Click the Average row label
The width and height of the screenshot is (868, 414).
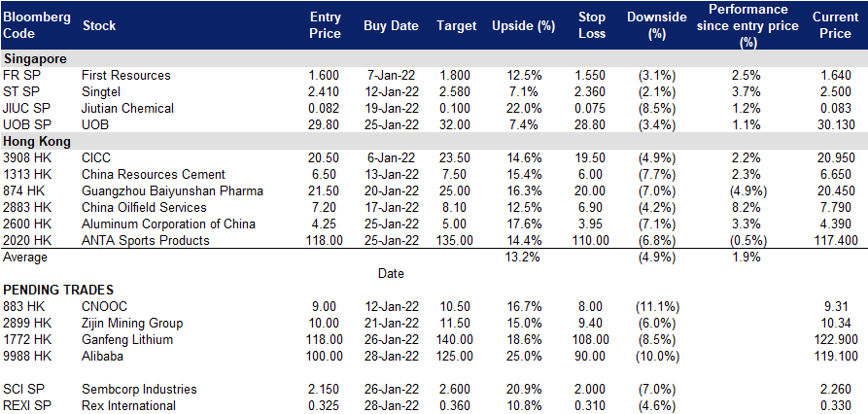tap(25, 257)
